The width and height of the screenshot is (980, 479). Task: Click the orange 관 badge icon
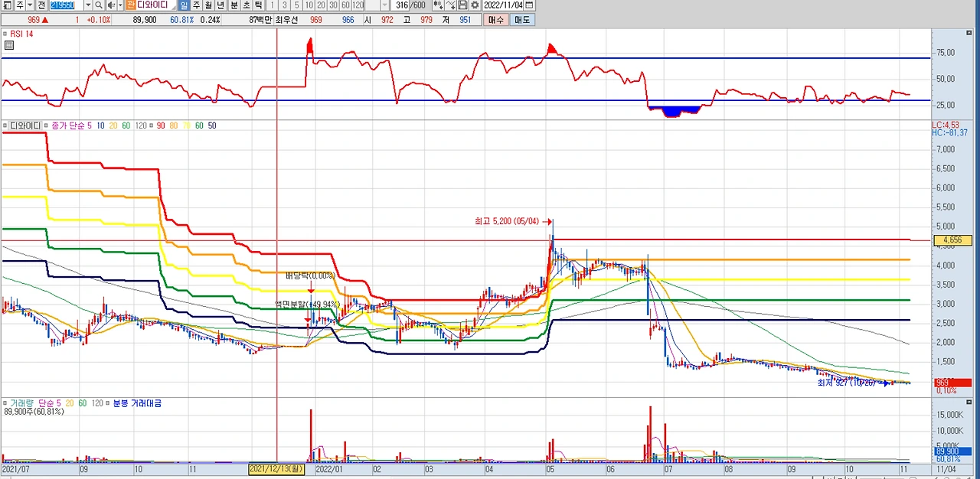click(130, 5)
